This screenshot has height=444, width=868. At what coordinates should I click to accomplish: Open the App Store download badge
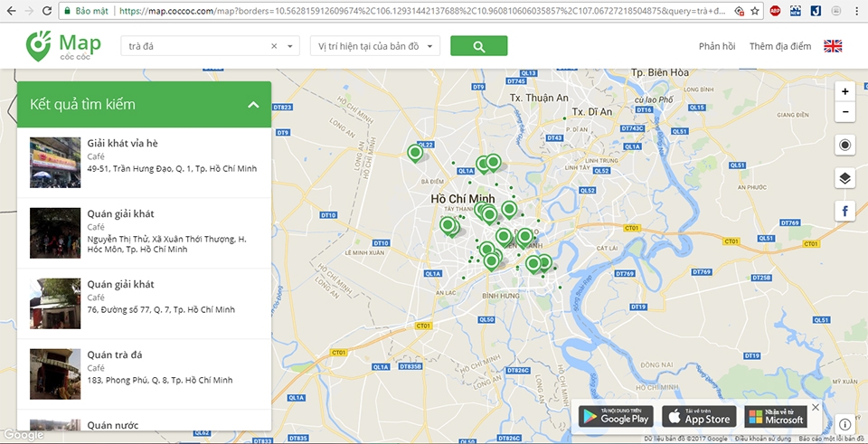coord(699,416)
